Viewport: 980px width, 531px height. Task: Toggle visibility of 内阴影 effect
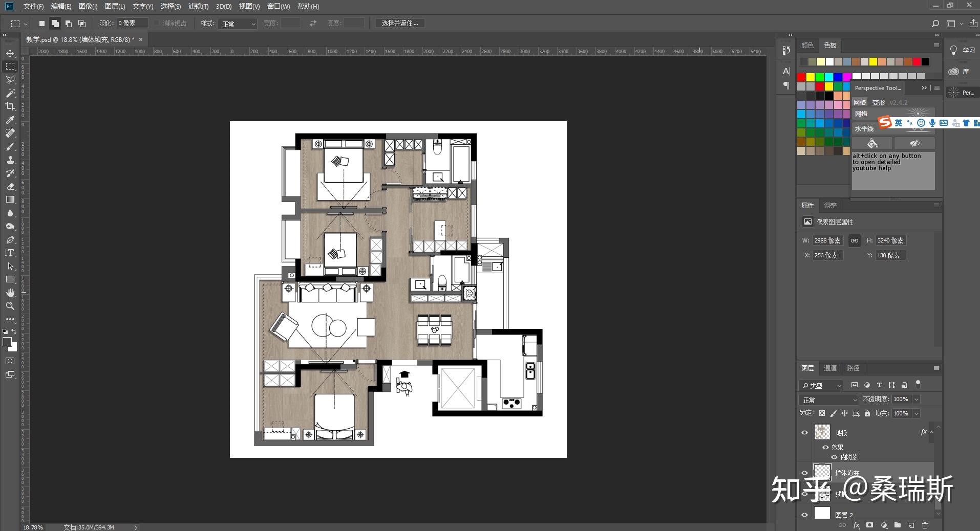835,457
